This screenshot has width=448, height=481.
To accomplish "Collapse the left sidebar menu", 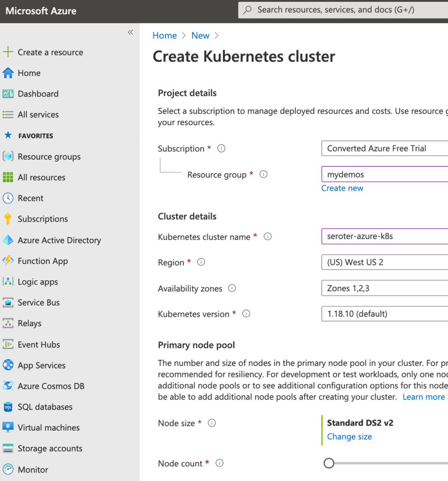I will 130,32.
